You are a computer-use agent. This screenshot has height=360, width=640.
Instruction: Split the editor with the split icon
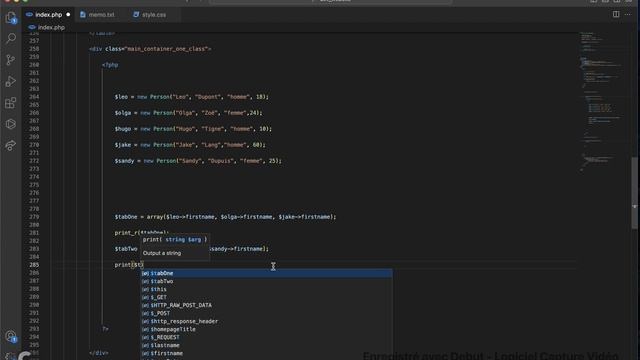pyautogui.click(x=616, y=14)
